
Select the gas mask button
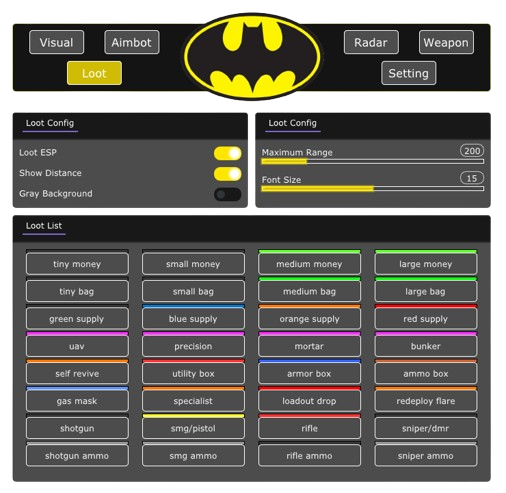77,401
